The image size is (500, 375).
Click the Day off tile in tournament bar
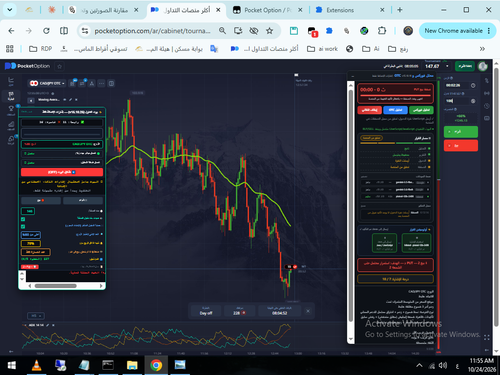tap(206, 311)
